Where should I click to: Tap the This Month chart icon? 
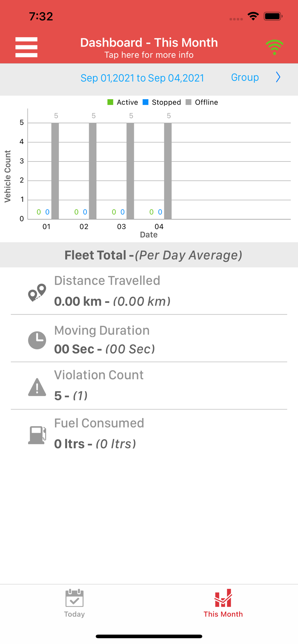point(223,598)
